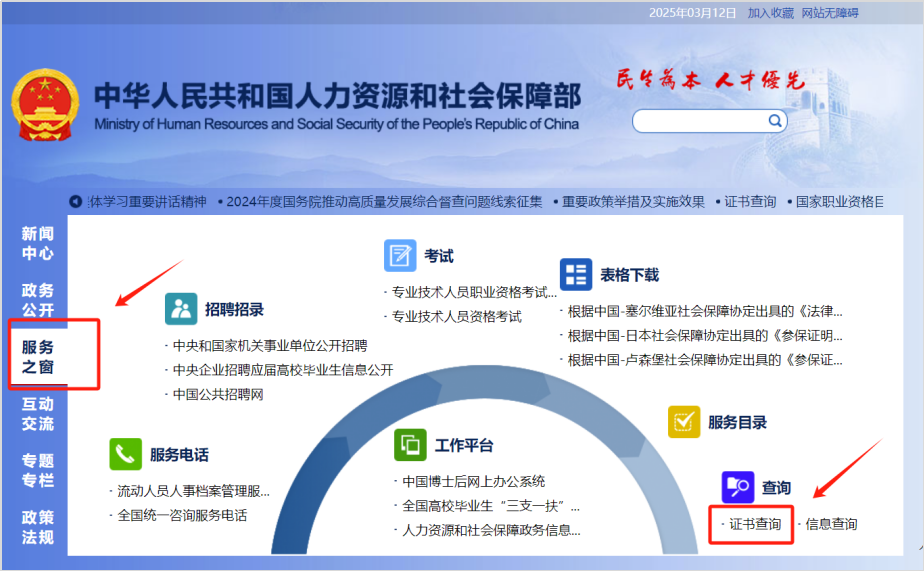Open the 中国-卢森堡社会保障协定 download link
The width and height of the screenshot is (924, 571).
(x=705, y=359)
